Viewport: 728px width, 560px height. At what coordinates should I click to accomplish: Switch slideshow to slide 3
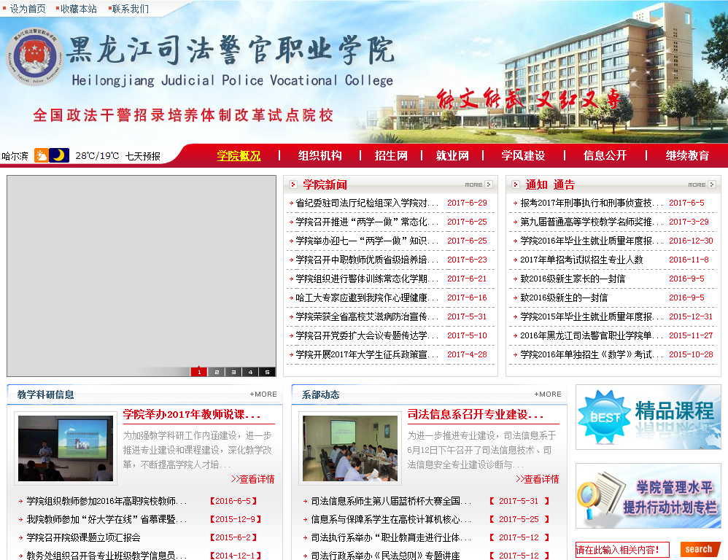coord(233,372)
